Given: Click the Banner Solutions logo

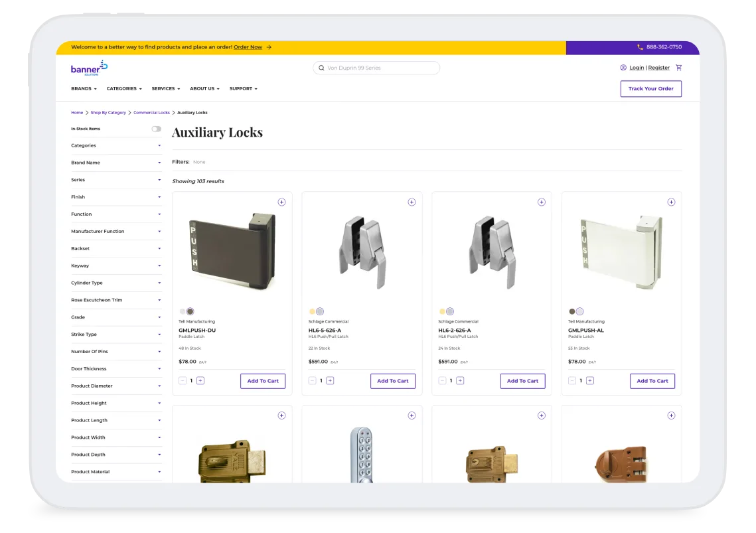Looking at the screenshot, I should coord(89,68).
